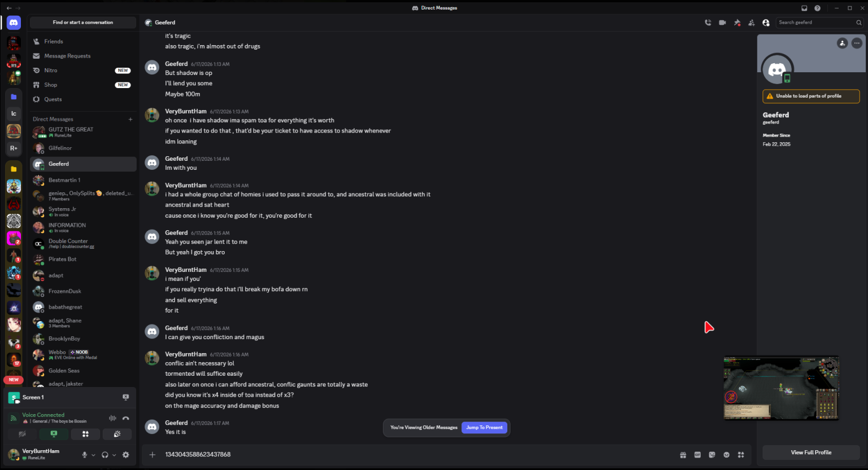Disconnect from voice channel
The image size is (868, 470).
[125, 418]
